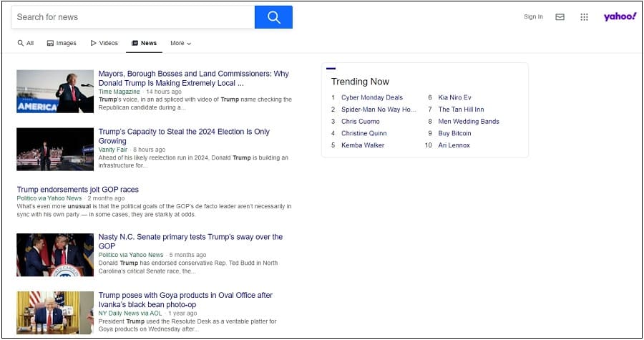Open trending topic Christine Quinn

click(x=364, y=133)
